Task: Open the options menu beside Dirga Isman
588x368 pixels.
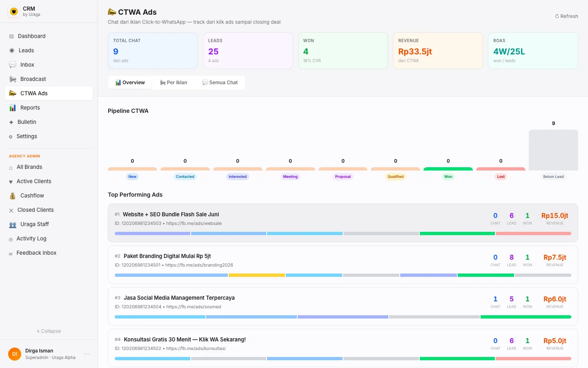Action: 87,354
